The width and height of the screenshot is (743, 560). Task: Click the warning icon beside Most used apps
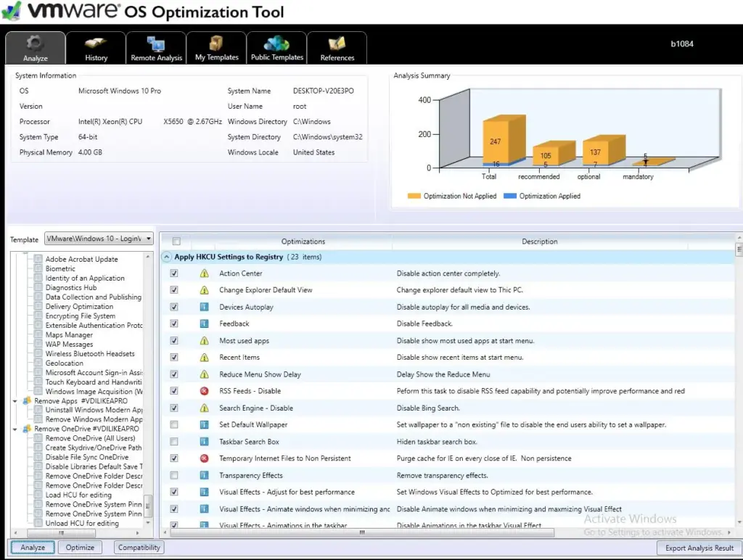204,341
